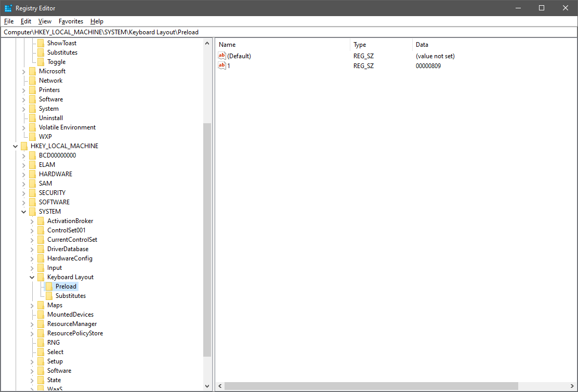The width and height of the screenshot is (578, 392).
Task: Expand the ResourcePolicyStore key
Action: (x=32, y=333)
